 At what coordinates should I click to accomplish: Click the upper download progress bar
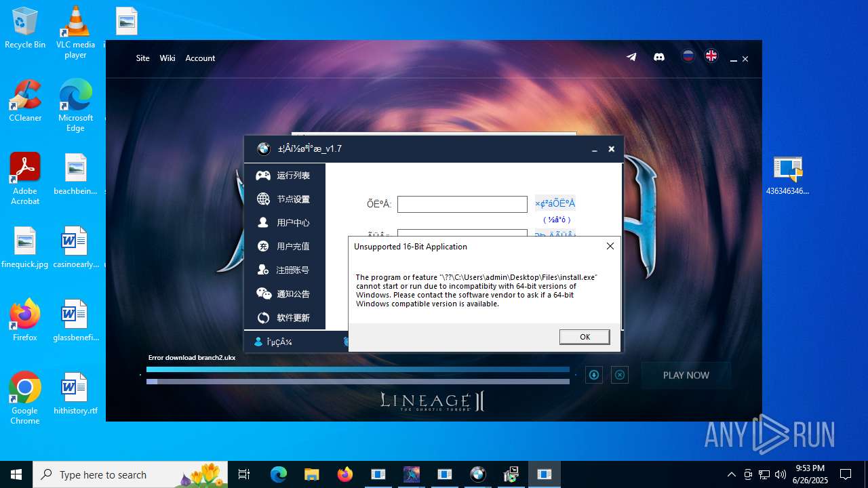358,370
